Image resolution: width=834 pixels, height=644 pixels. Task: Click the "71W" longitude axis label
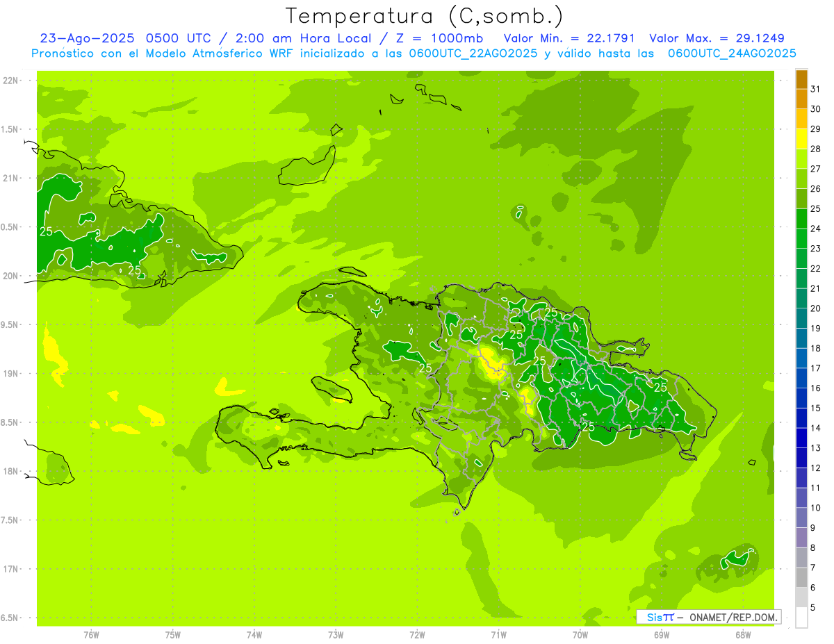(x=498, y=635)
